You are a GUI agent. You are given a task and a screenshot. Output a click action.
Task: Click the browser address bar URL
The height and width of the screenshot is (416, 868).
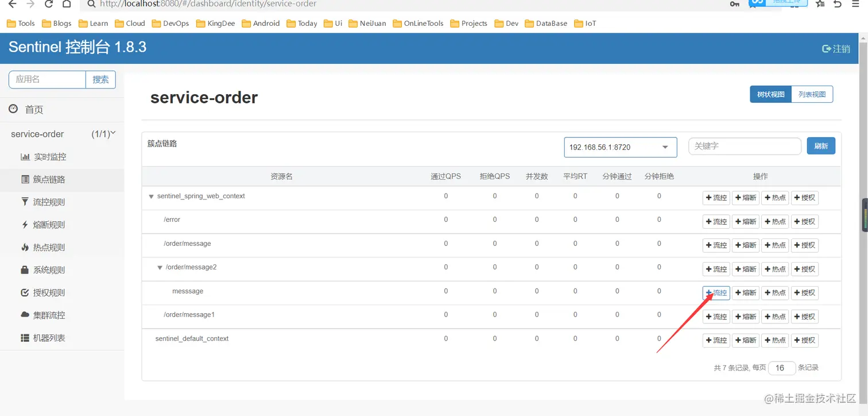click(208, 4)
